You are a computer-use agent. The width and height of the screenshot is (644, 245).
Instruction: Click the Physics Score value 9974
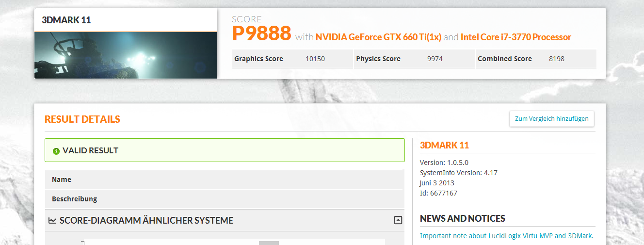tap(435, 59)
